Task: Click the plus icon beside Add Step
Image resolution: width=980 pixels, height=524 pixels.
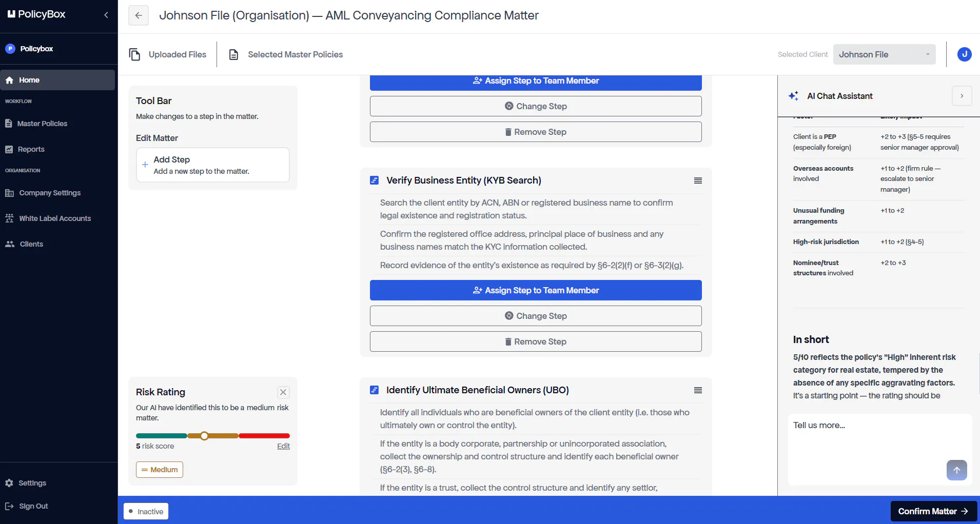Action: (145, 165)
